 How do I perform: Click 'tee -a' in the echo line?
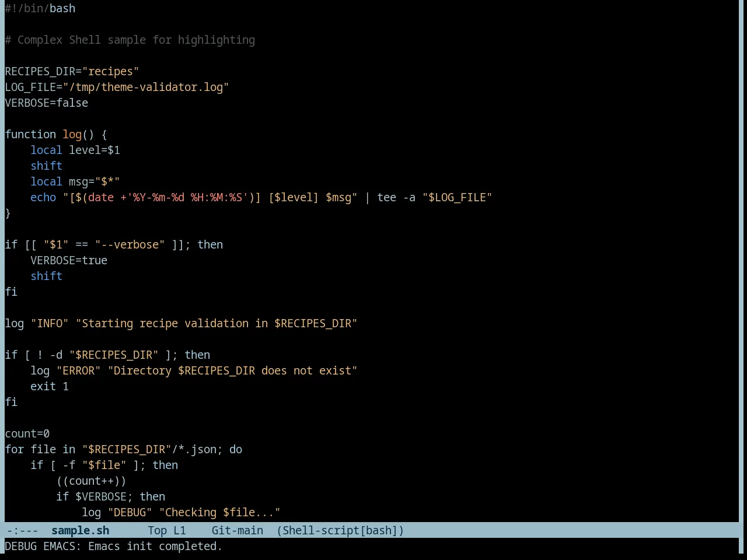click(x=396, y=197)
